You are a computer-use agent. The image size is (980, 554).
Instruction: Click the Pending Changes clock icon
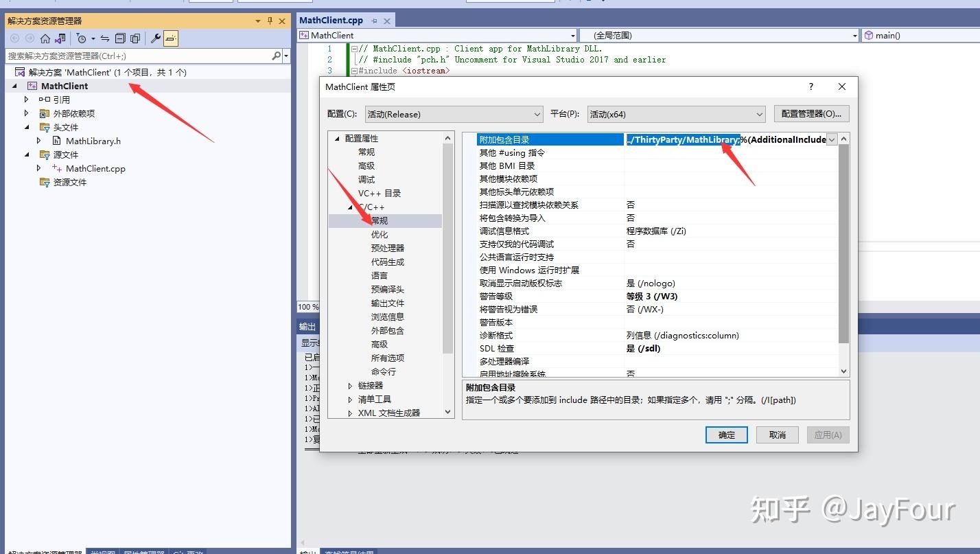82,39
